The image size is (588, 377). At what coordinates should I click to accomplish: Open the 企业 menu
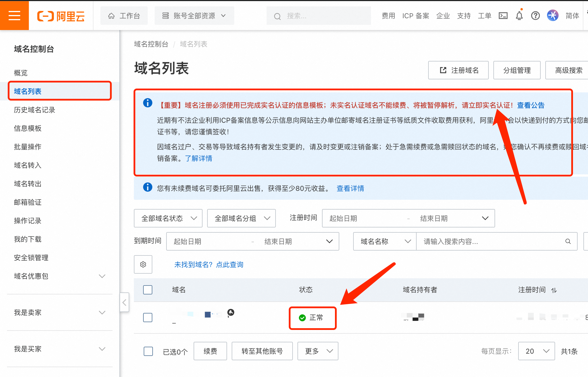click(x=443, y=16)
